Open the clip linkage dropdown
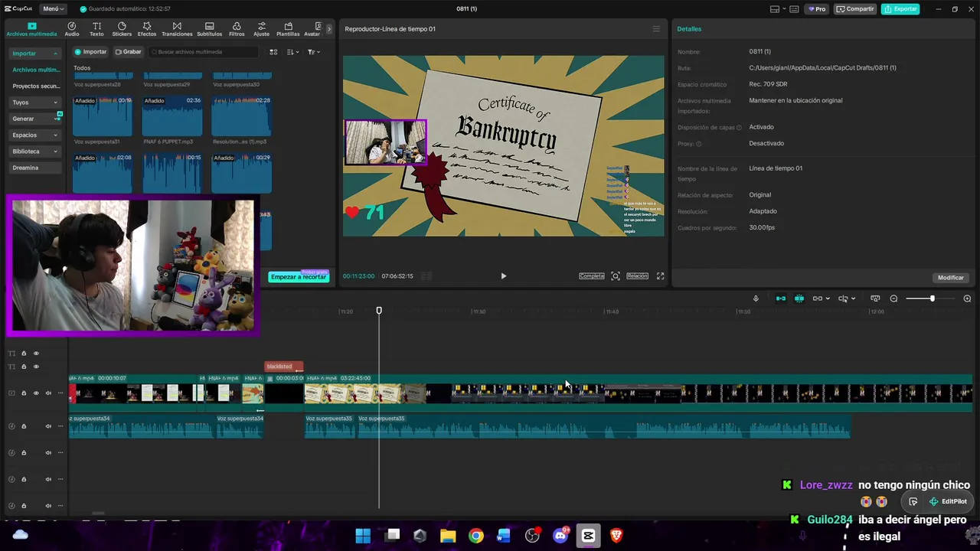This screenshot has height=551, width=980. (821, 298)
